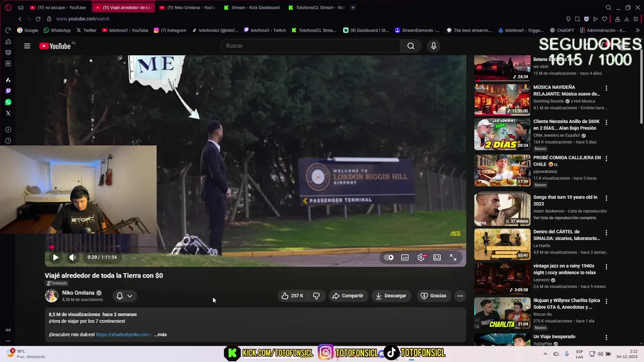Search tabs with the title bar magnifier

(x=608, y=8)
